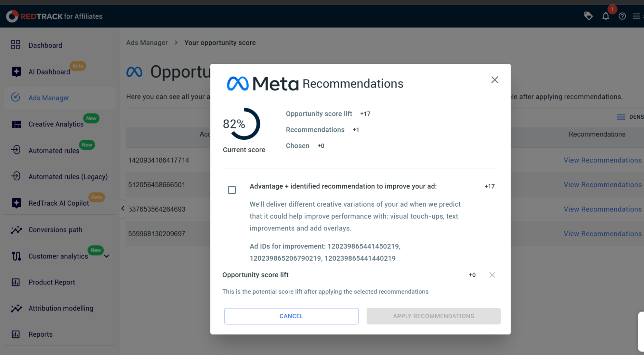The height and width of the screenshot is (355, 644).
Task: View Recommendations for account 559968130209697
Action: [602, 234]
